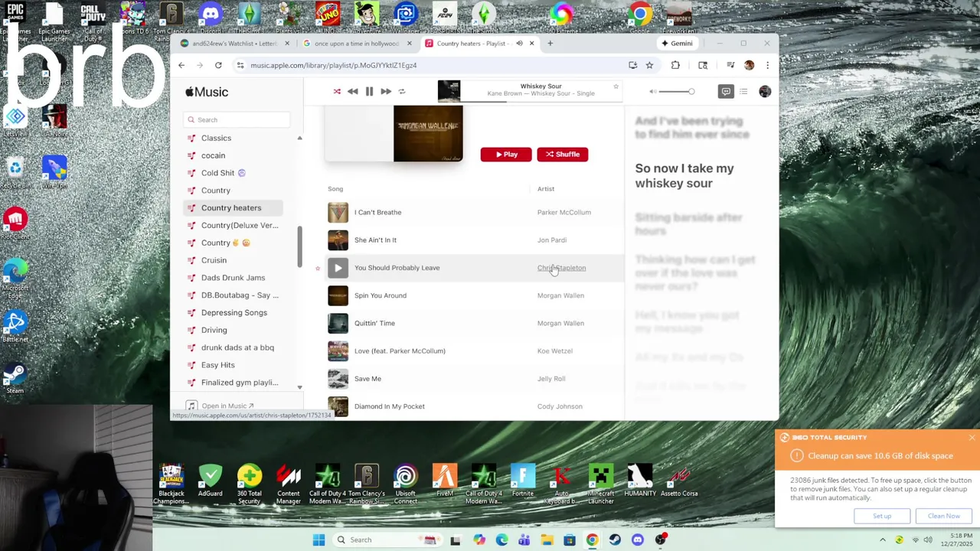This screenshot has width=980, height=551.
Task: Click the Ubisoft Connect desktop icon
Action: point(406,484)
